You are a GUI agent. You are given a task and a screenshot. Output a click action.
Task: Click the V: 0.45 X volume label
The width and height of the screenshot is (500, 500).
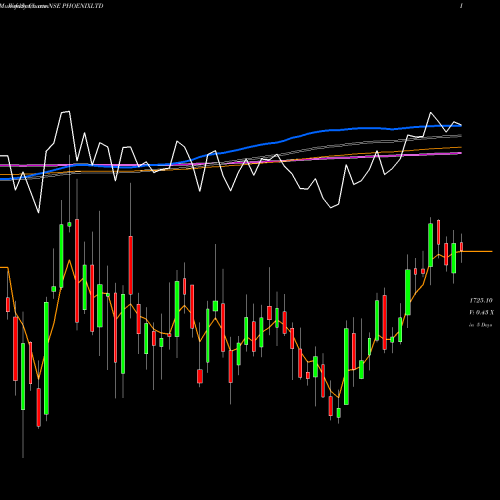click(x=481, y=312)
